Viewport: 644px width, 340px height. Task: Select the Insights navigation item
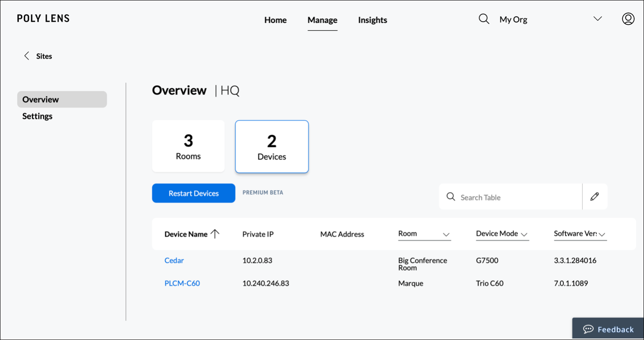coord(372,20)
